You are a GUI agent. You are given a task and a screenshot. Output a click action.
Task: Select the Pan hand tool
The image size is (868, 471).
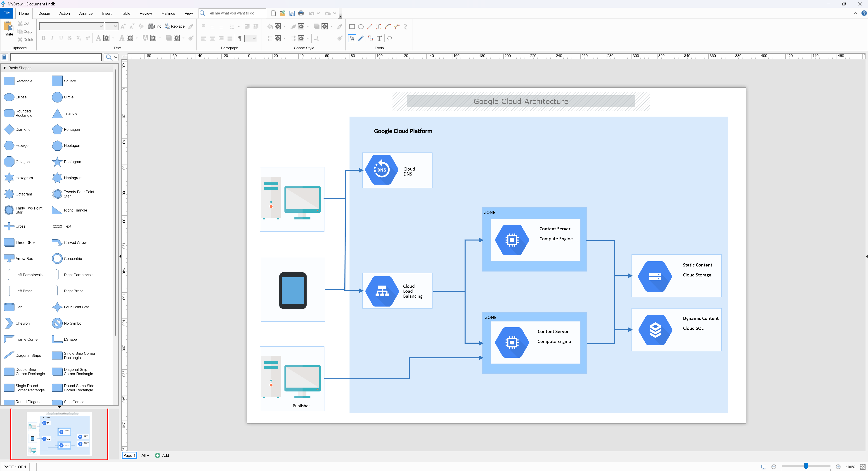click(x=390, y=38)
